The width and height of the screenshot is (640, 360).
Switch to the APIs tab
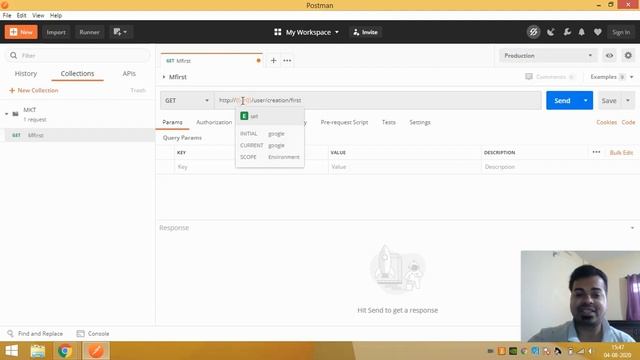point(129,73)
